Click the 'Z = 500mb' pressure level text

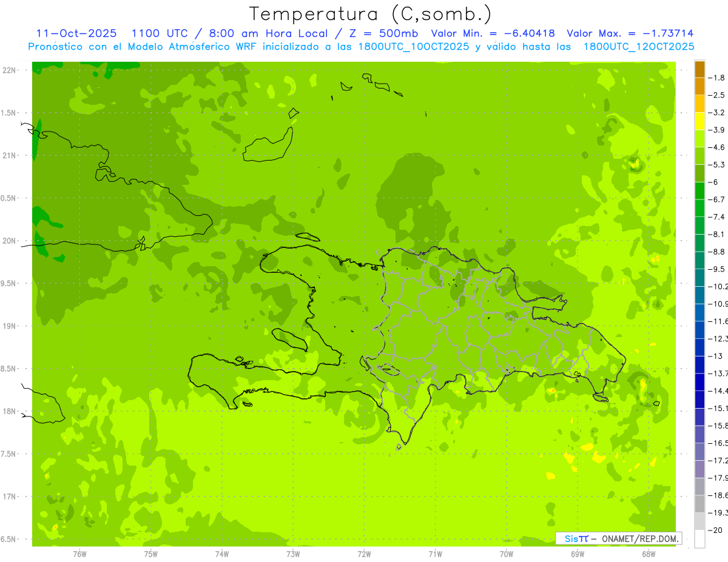coord(383,33)
